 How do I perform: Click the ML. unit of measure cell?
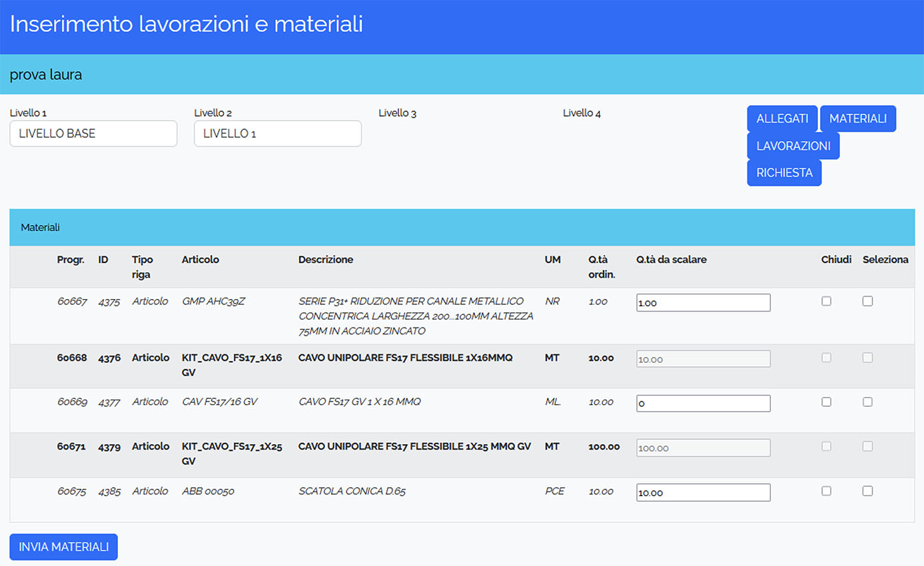pyautogui.click(x=553, y=402)
